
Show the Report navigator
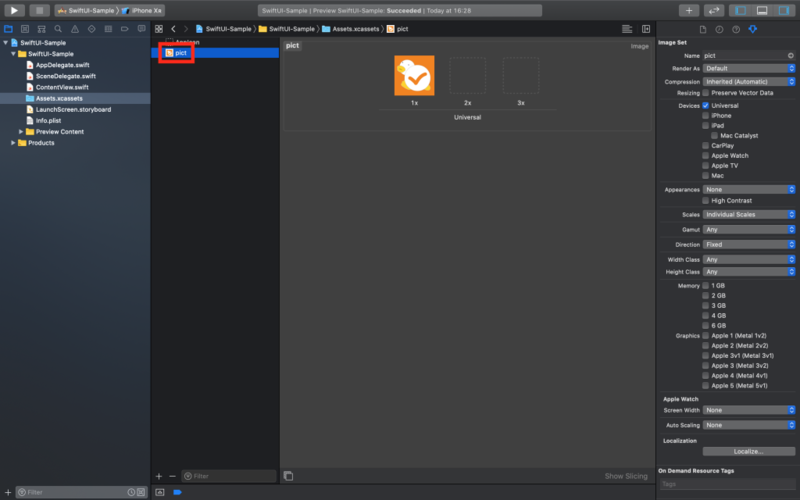(x=141, y=29)
